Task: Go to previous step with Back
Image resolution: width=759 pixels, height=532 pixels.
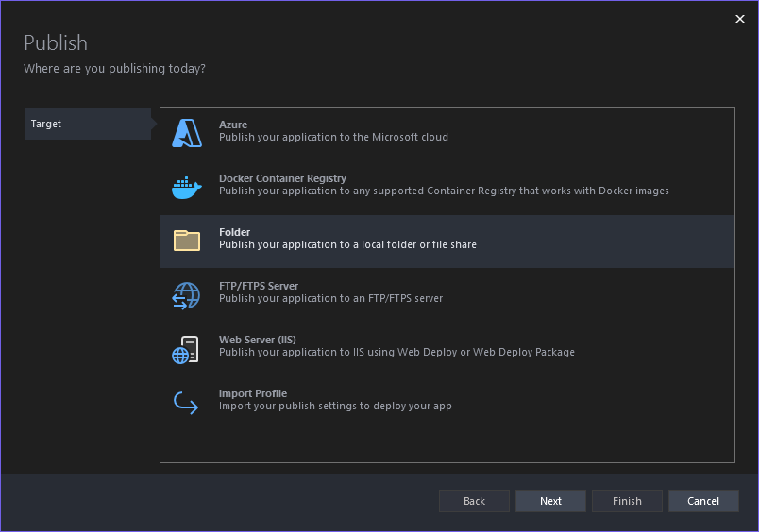Action: click(x=474, y=501)
